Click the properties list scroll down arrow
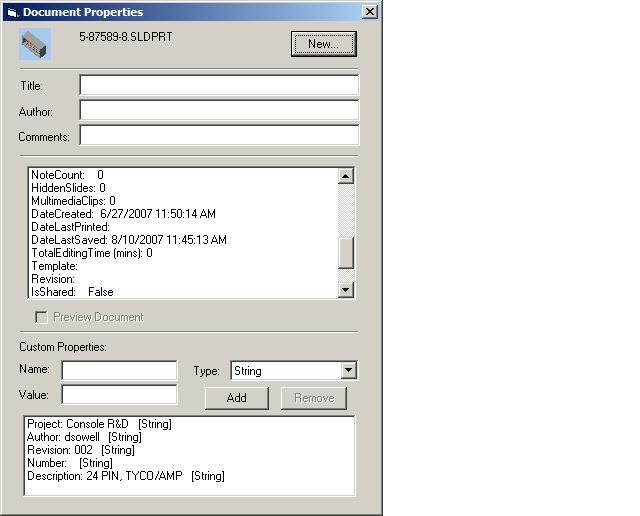The image size is (640, 516). 346,290
